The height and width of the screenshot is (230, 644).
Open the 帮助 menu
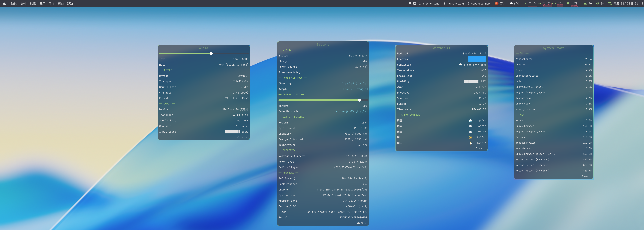tap(70, 4)
